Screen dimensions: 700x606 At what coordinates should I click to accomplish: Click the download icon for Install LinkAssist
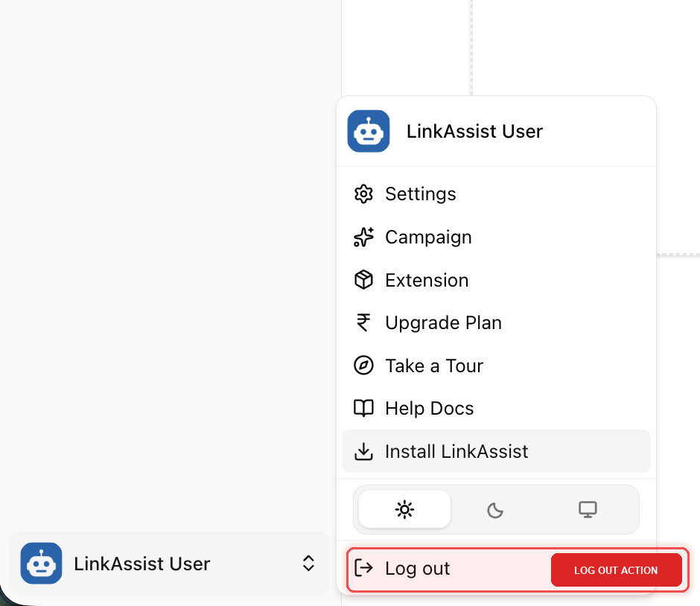click(x=363, y=451)
